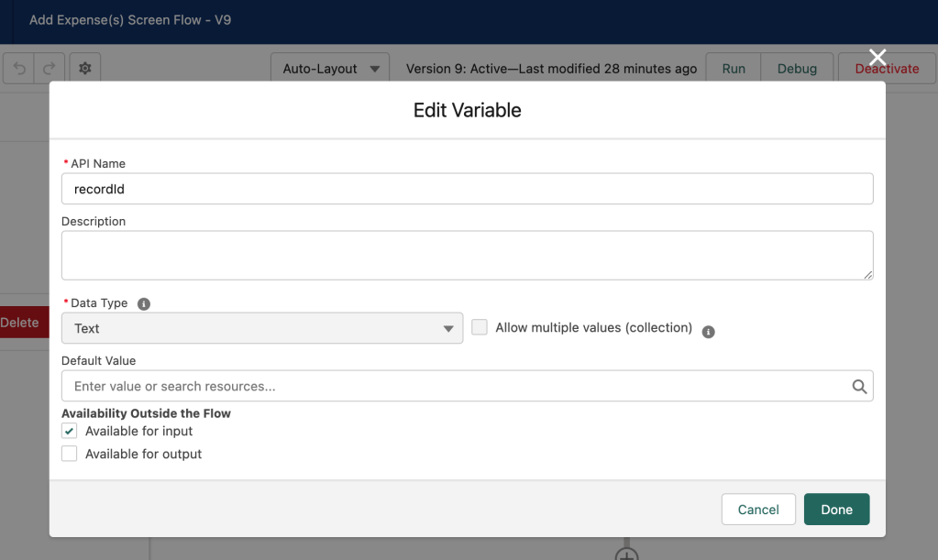Click the Data Type info icon

(x=144, y=303)
